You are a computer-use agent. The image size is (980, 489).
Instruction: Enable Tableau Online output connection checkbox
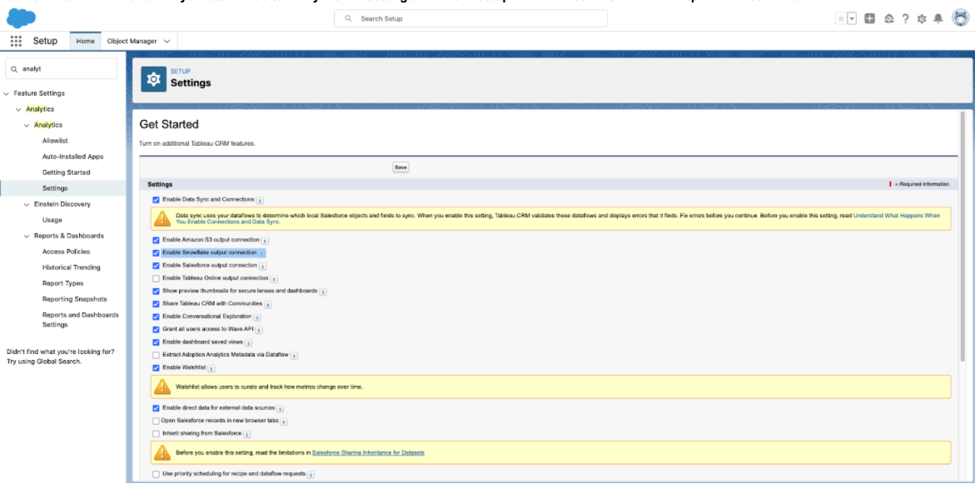point(156,278)
